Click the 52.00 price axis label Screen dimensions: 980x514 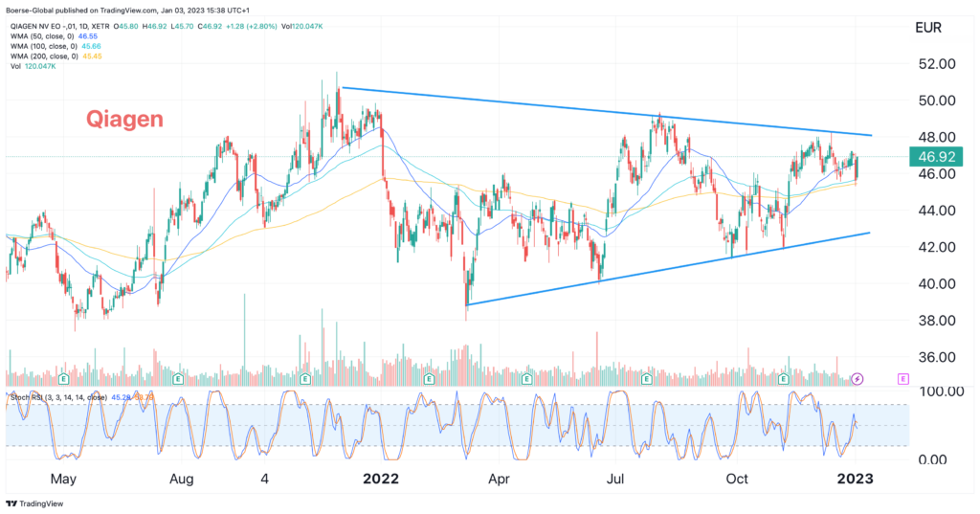tap(936, 64)
